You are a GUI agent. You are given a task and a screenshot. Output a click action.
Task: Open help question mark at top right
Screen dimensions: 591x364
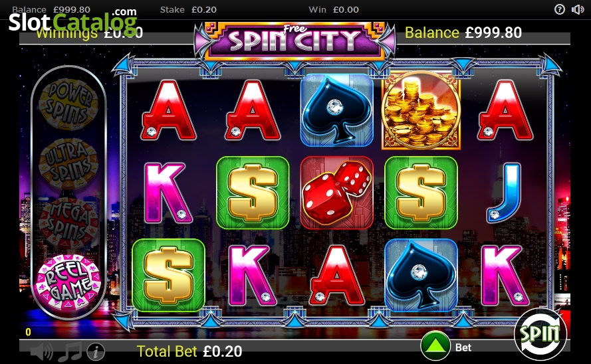560,9
